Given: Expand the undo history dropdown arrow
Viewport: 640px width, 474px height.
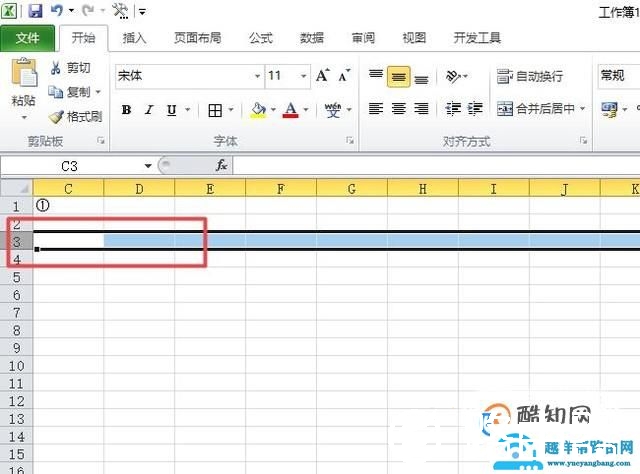Looking at the screenshot, I should pos(71,10).
